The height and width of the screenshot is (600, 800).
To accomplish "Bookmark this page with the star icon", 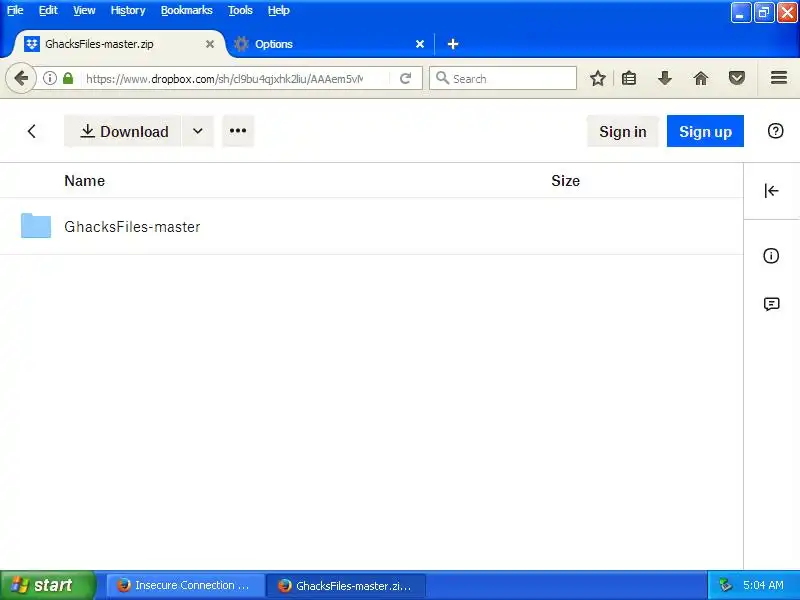I will (597, 78).
